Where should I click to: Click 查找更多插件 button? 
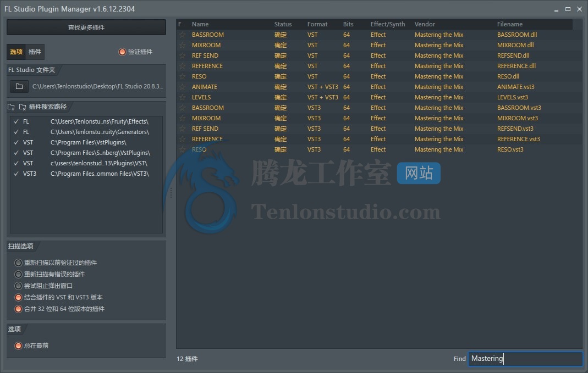click(86, 27)
